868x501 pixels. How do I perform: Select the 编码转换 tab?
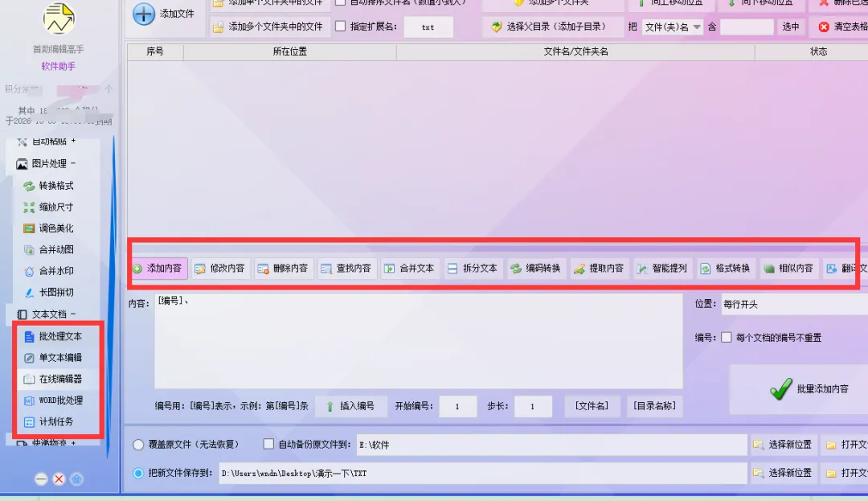536,269
